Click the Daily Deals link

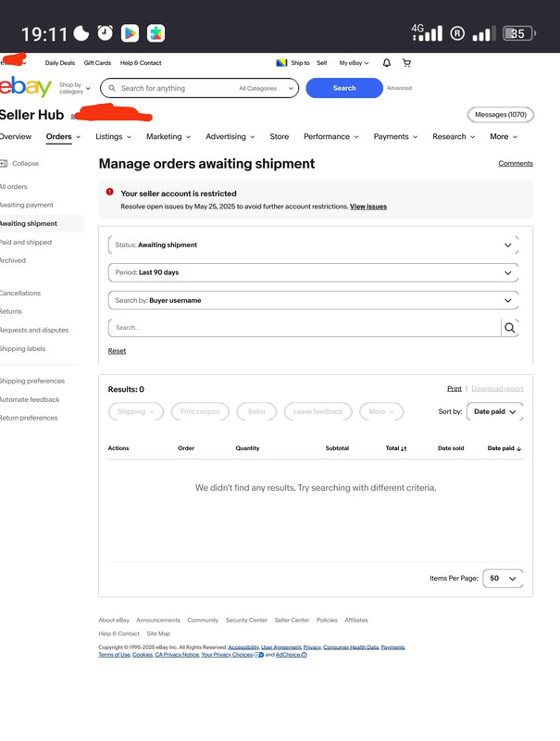click(x=60, y=63)
